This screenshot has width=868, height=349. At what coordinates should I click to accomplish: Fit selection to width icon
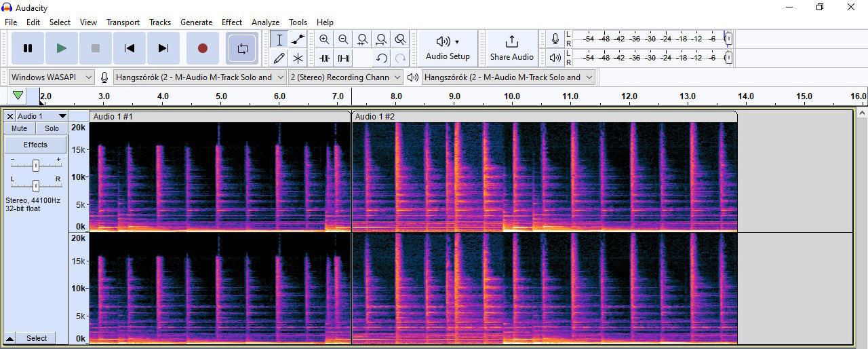click(363, 39)
